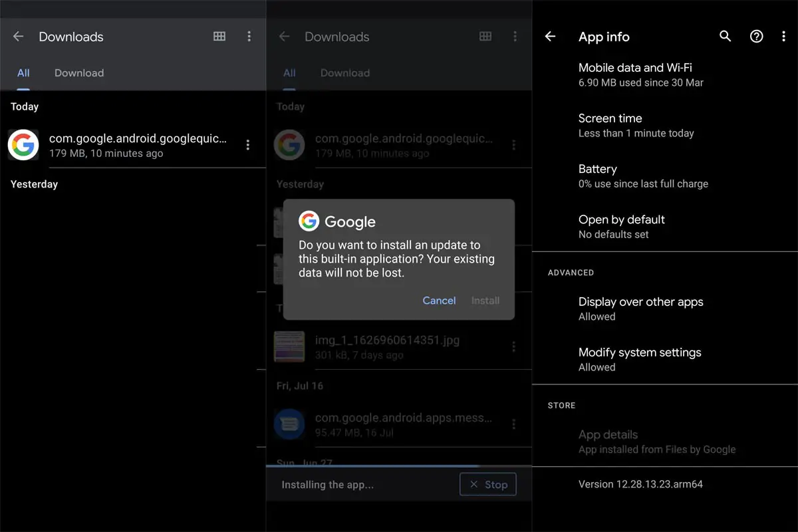Go back from the middle Downloads screen
This screenshot has height=532, width=798.
click(285, 37)
